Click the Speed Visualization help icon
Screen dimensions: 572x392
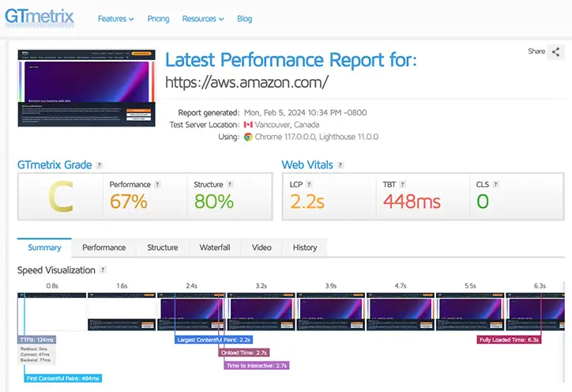(x=103, y=269)
